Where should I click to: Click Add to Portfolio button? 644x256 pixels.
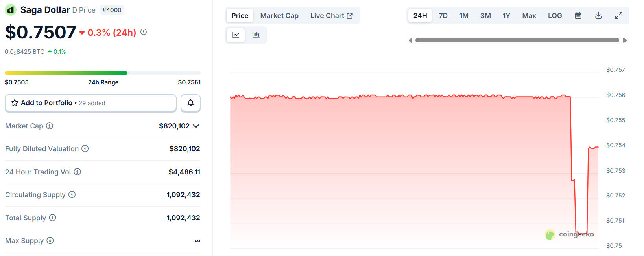tap(90, 103)
